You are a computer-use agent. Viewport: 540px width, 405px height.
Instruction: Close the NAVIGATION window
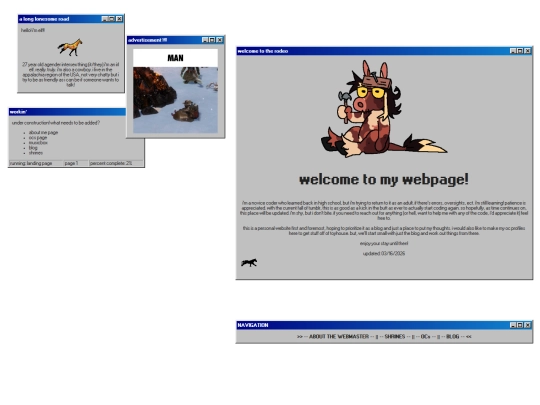click(527, 325)
